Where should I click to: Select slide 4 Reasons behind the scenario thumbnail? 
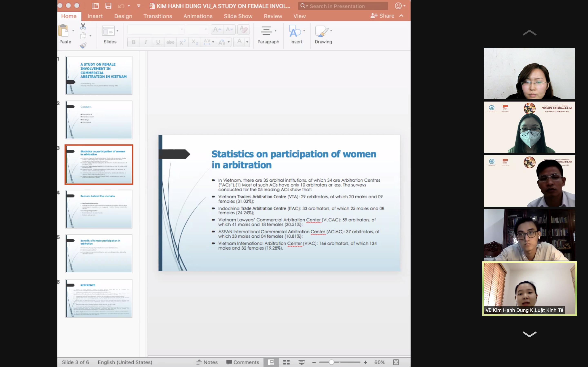(99, 209)
